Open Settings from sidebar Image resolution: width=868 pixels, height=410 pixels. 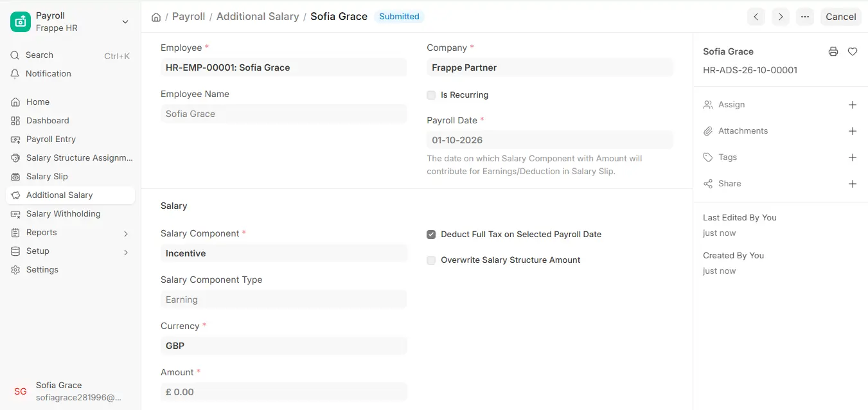pyautogui.click(x=71, y=270)
